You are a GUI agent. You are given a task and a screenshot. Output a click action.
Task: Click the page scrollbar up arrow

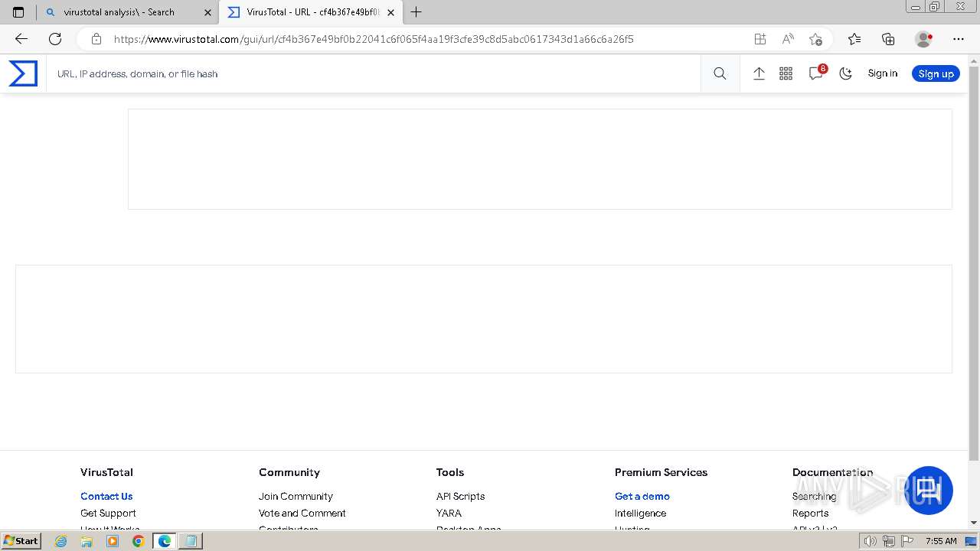[x=974, y=60]
